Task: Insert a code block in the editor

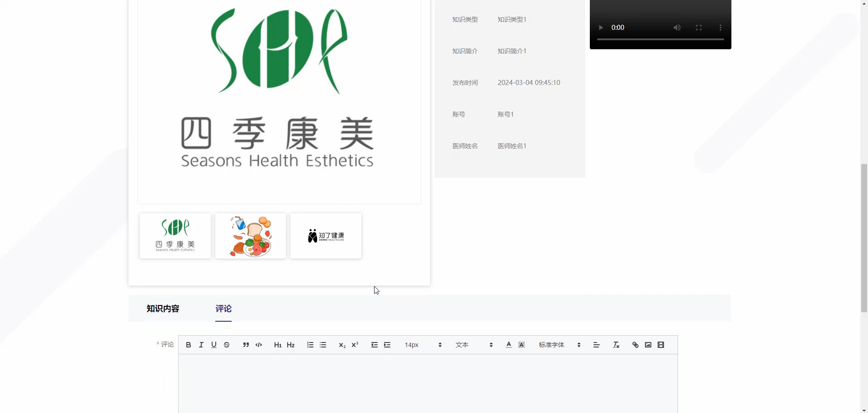Action: point(259,345)
